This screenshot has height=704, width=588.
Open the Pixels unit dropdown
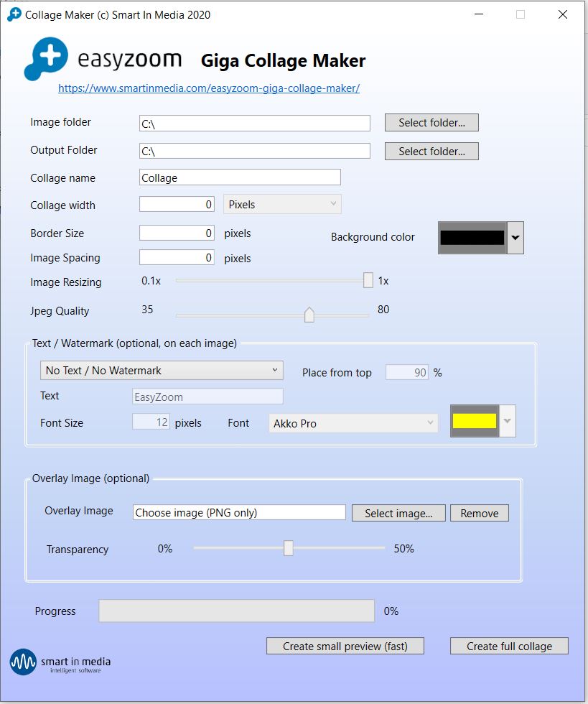click(282, 204)
